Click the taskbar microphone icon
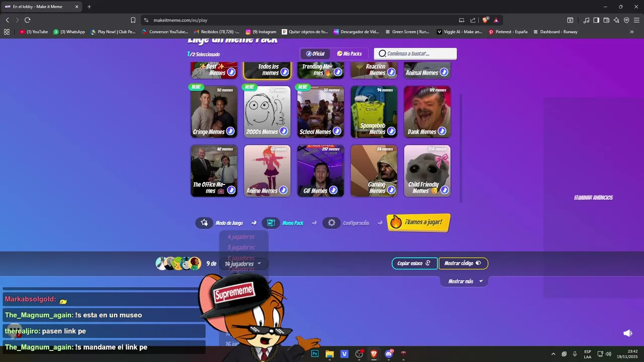The image size is (644, 362). click(x=575, y=354)
